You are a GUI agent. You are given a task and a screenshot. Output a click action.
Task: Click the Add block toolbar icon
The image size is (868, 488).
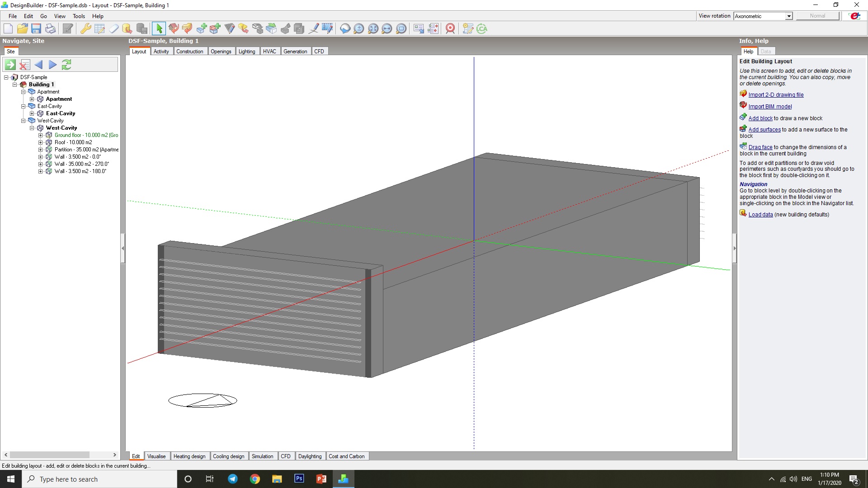pyautogui.click(x=201, y=28)
